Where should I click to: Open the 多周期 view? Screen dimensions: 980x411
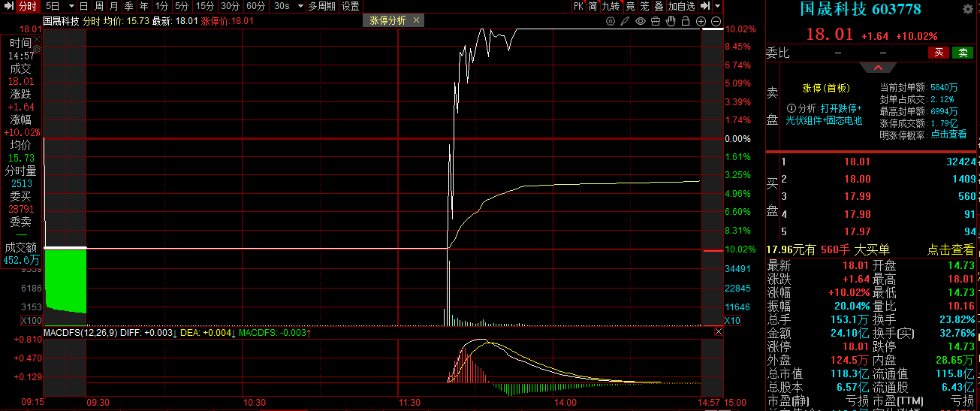pyautogui.click(x=322, y=6)
